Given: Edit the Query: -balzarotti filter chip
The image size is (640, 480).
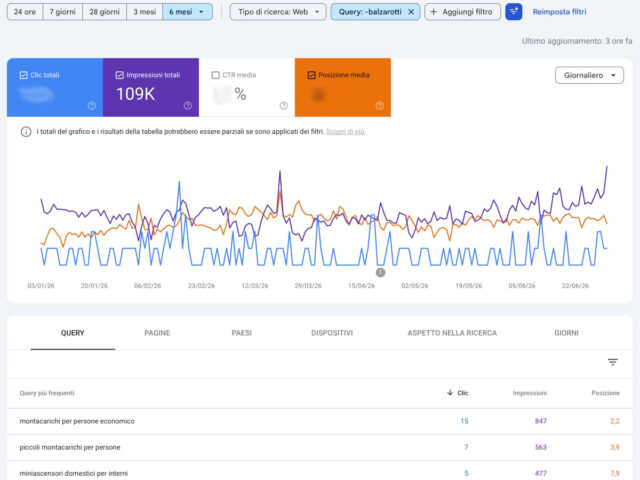Looking at the screenshot, I should pyautogui.click(x=370, y=12).
